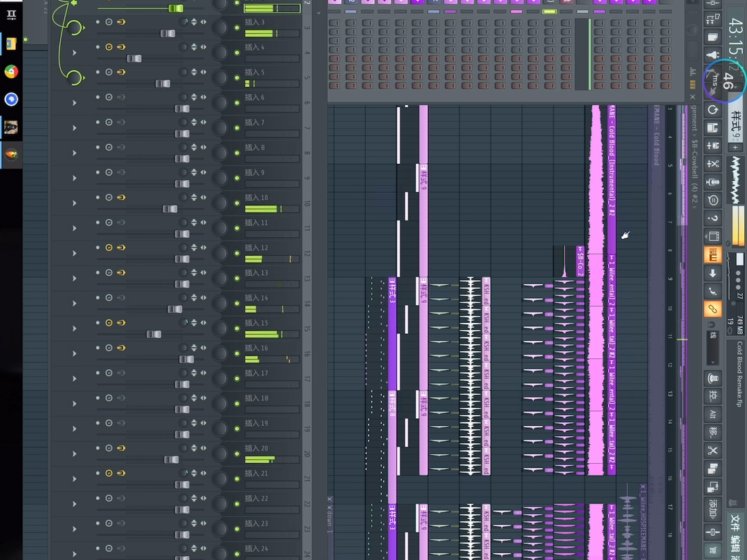Open the audio editor scissors-wave icon
The image size is (747, 560).
712,164
